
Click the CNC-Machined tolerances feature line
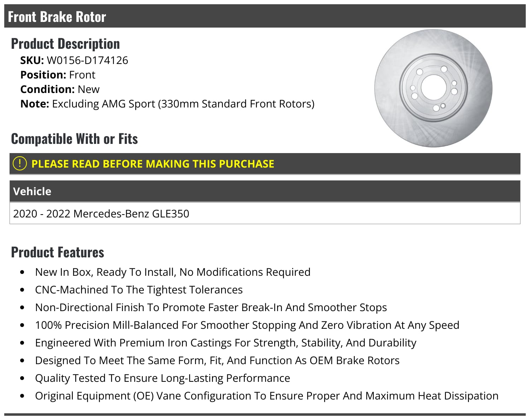[139, 290]
